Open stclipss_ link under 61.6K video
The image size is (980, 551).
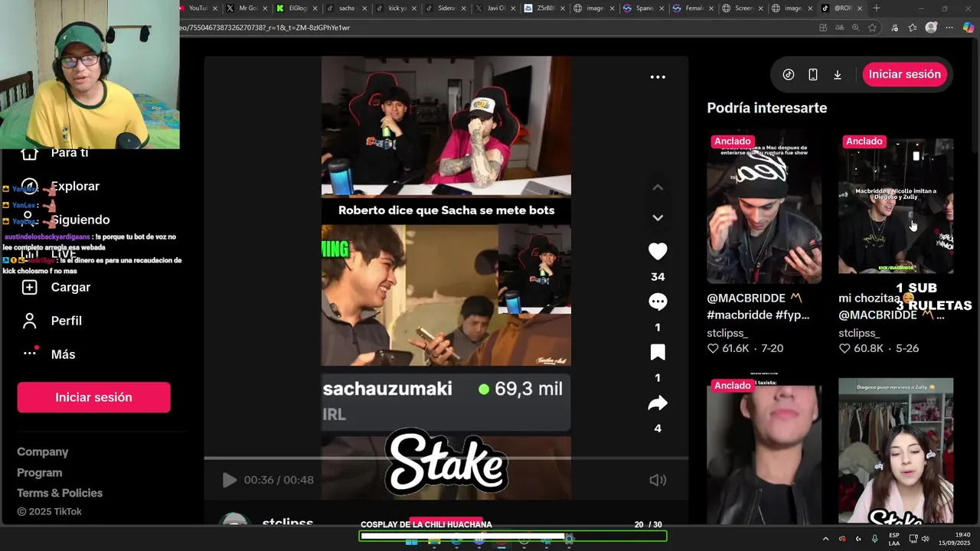click(727, 333)
